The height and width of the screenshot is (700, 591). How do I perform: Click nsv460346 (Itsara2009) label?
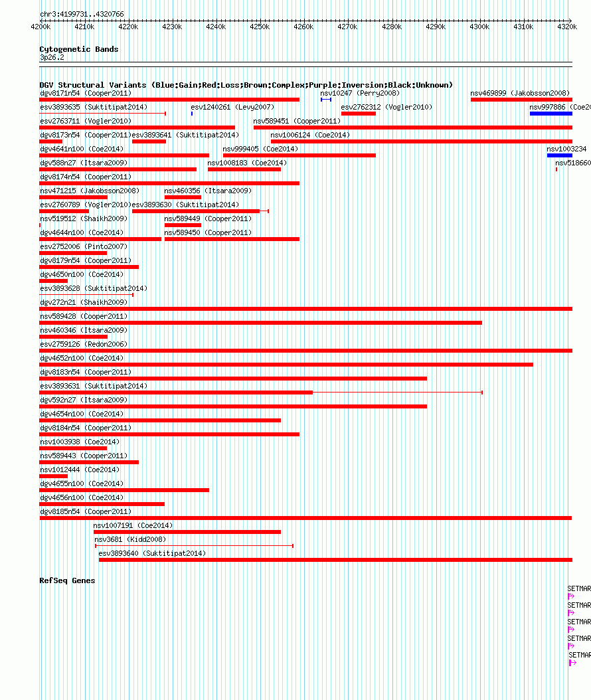[84, 330]
